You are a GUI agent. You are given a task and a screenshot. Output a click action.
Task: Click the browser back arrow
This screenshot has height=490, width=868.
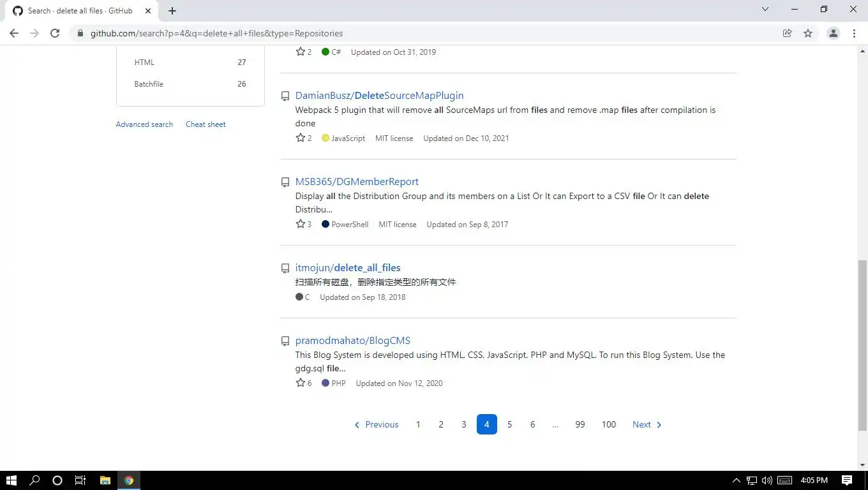pos(14,33)
